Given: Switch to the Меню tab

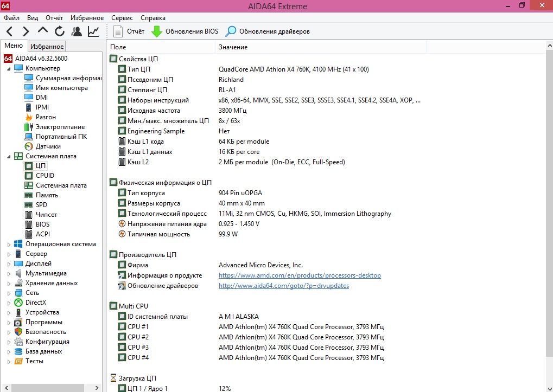Looking at the screenshot, I should (14, 46).
